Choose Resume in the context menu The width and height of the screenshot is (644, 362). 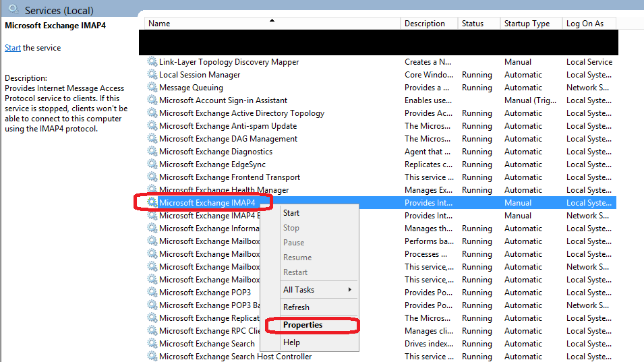[x=297, y=258]
